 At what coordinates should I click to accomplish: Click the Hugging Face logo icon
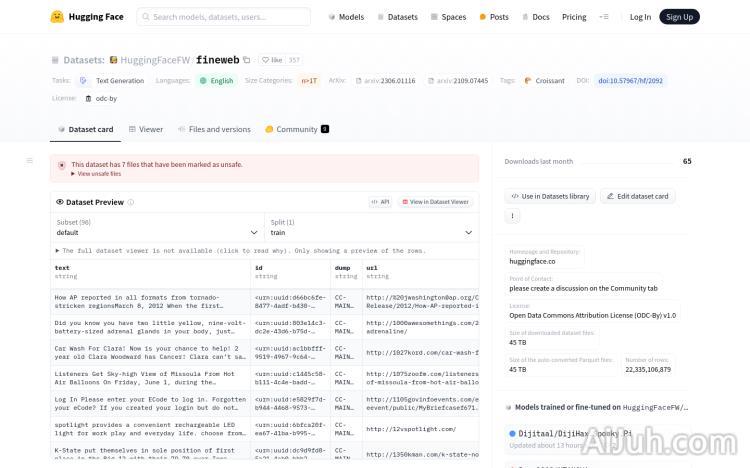click(57, 17)
